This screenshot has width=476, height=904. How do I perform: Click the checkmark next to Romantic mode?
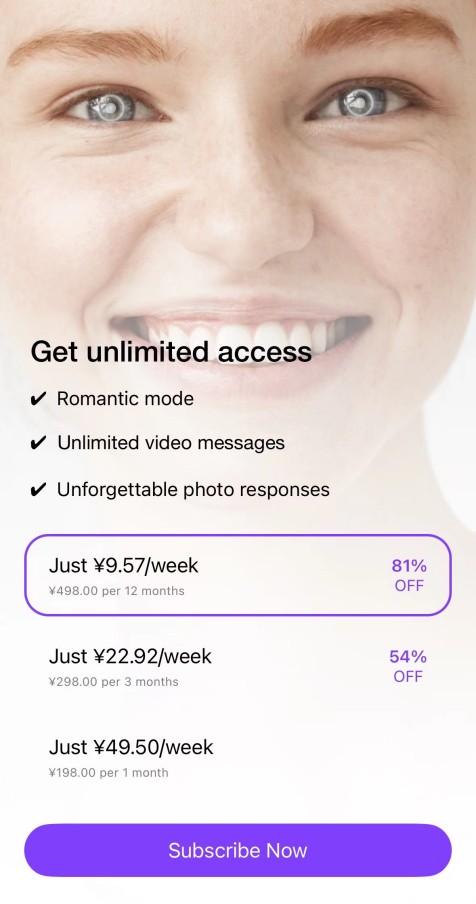[37, 399]
